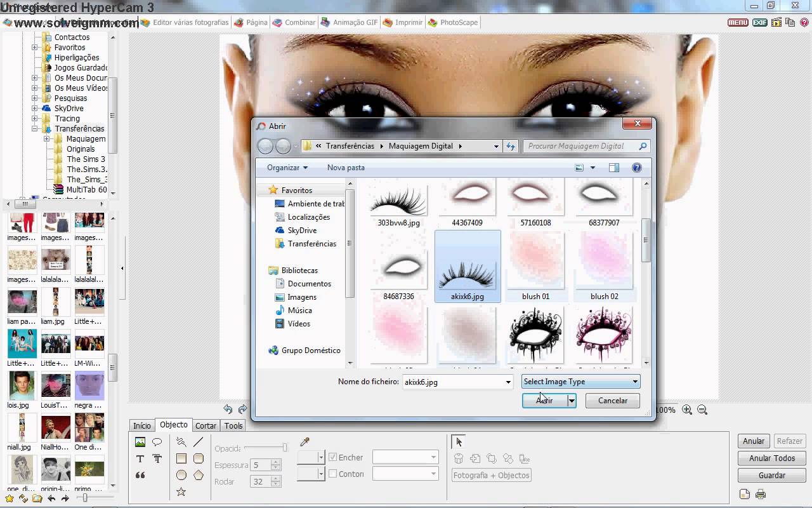
Task: Click the Cancelar button
Action: pyautogui.click(x=613, y=401)
